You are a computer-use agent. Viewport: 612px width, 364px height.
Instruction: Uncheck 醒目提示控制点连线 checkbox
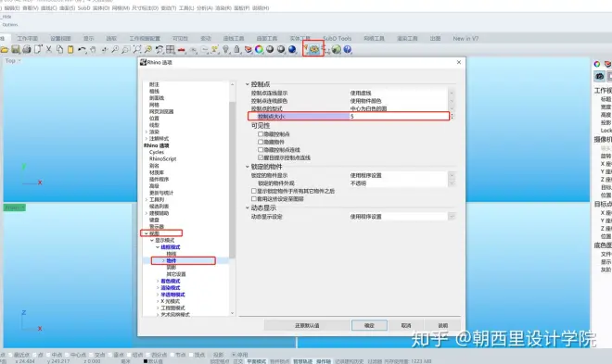(261, 157)
